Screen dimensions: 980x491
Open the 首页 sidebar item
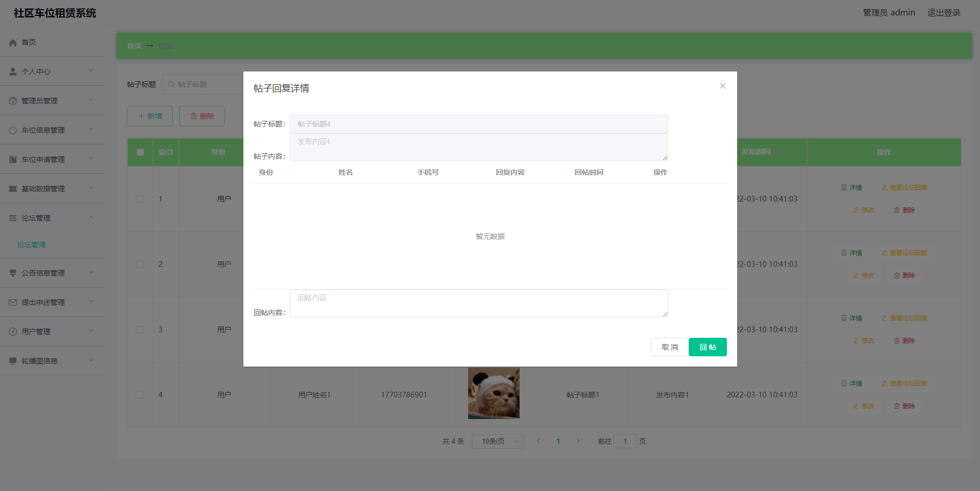[52, 43]
